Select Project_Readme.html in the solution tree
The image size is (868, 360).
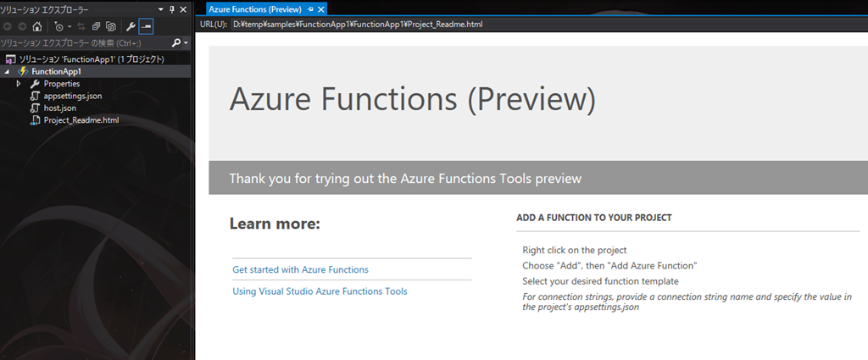pyautogui.click(x=81, y=120)
